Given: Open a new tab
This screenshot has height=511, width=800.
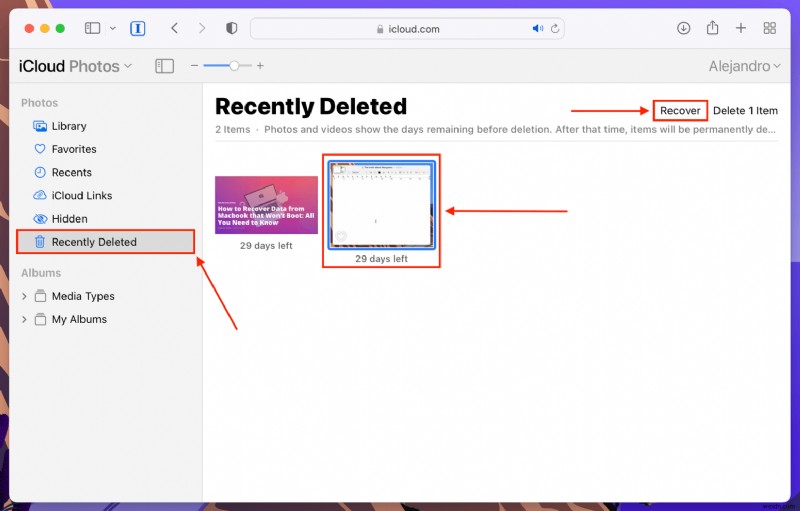Looking at the screenshot, I should (x=741, y=28).
